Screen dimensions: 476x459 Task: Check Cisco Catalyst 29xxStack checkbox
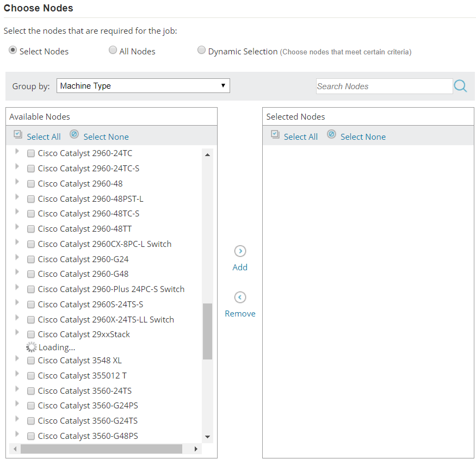pyautogui.click(x=31, y=334)
